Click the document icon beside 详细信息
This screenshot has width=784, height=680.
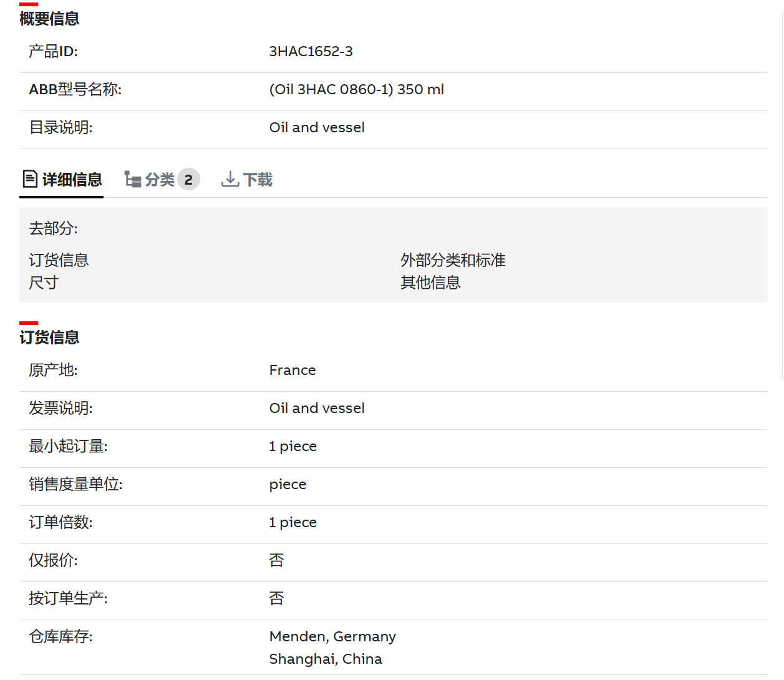pyautogui.click(x=30, y=179)
